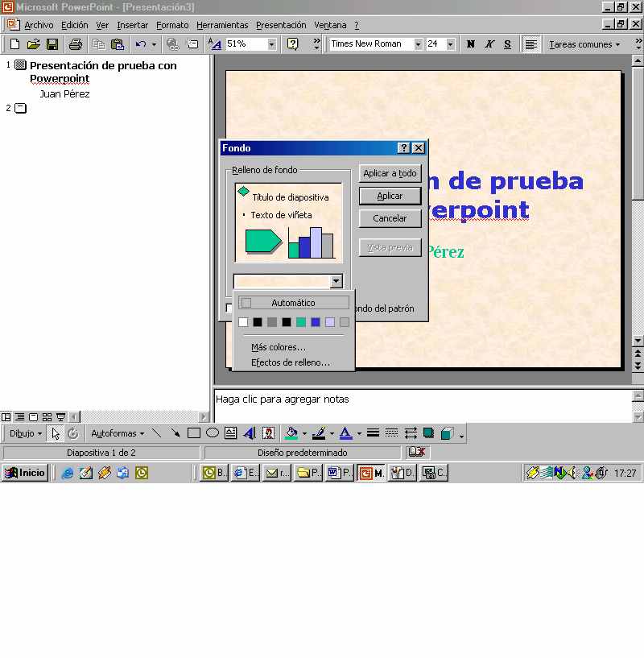Toggle Bold (N) formatting button
The width and height of the screenshot is (644, 658).
(471, 44)
